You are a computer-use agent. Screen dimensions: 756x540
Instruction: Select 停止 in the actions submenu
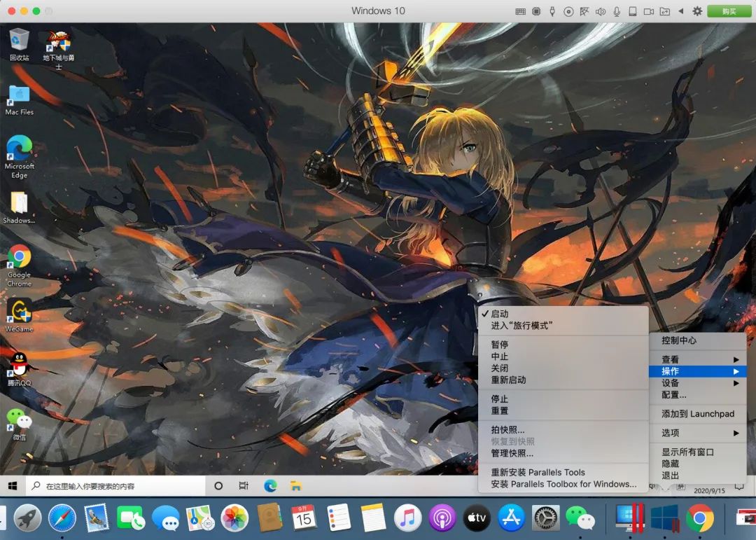[x=563, y=399]
